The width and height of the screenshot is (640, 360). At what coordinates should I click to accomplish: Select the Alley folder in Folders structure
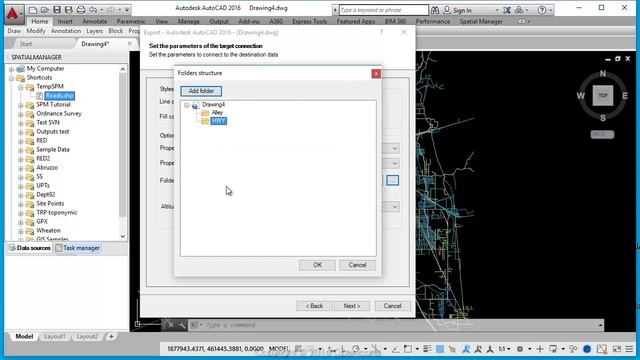[217, 112]
